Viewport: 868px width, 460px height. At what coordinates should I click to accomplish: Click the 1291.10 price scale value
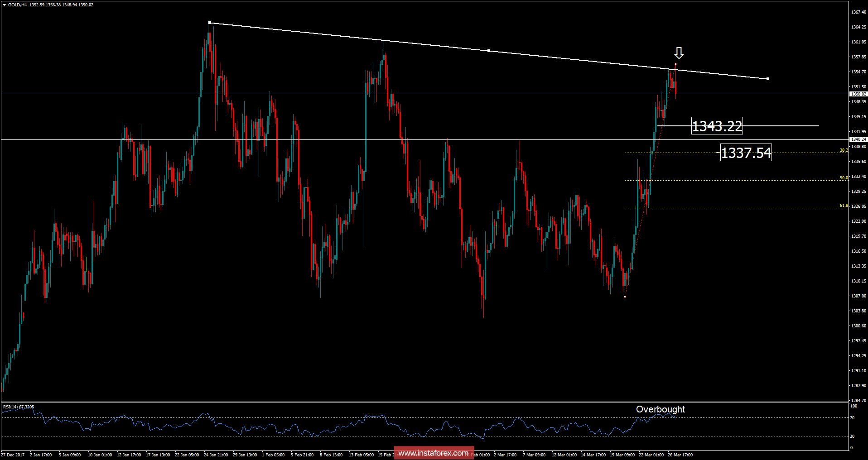tap(858, 371)
